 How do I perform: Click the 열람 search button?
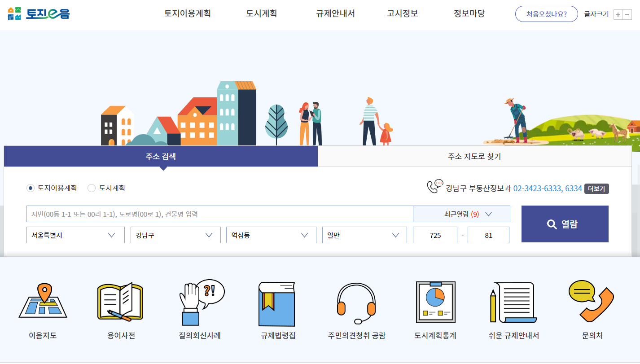[565, 224]
